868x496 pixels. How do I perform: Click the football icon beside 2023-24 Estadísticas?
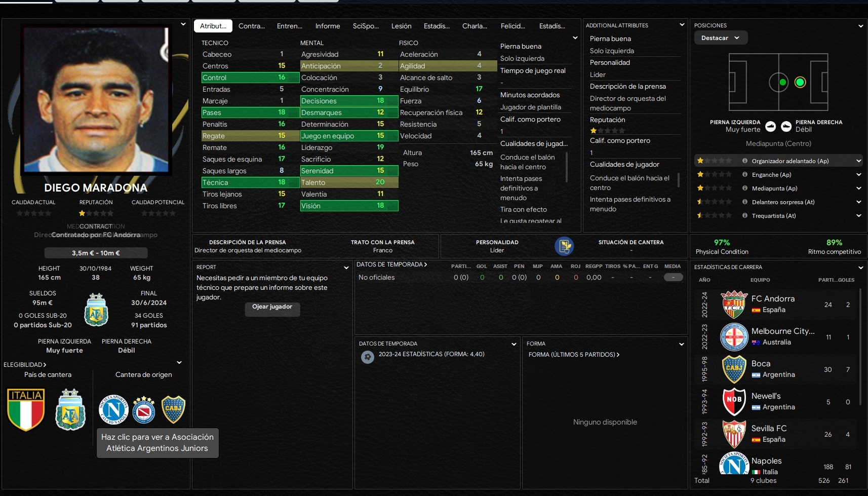(368, 357)
